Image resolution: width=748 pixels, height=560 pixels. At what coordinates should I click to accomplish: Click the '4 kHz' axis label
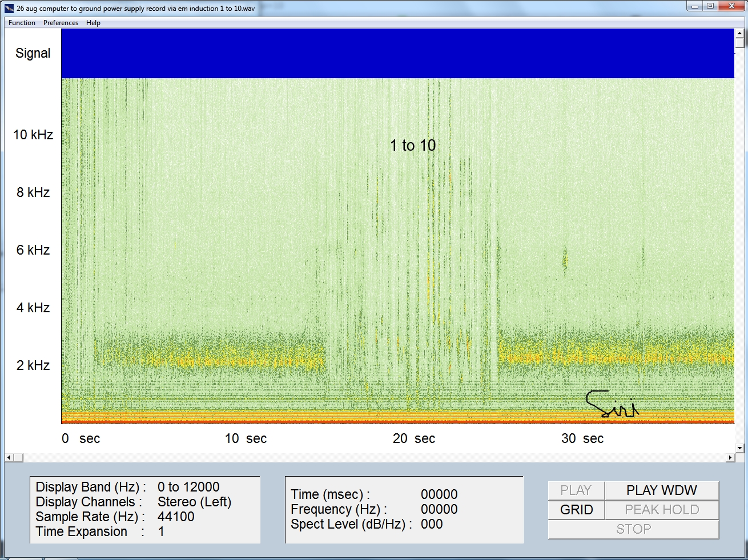33,308
